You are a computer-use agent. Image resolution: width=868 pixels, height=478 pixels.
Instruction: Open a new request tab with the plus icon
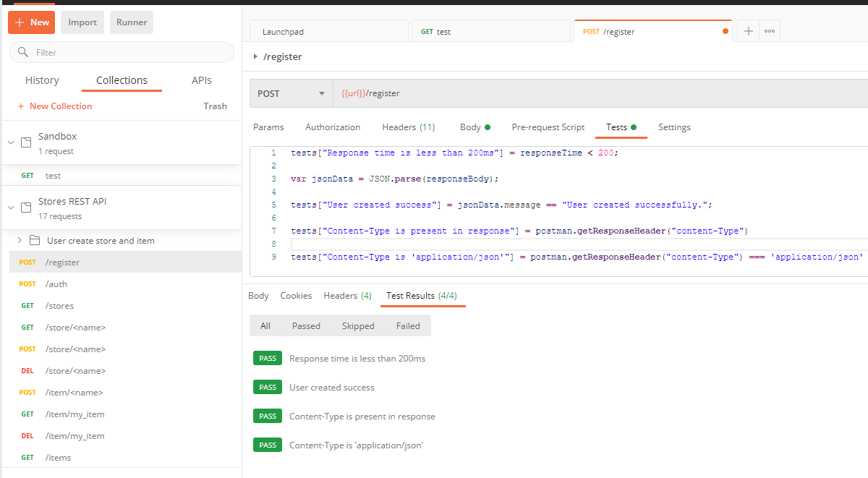[x=749, y=31]
